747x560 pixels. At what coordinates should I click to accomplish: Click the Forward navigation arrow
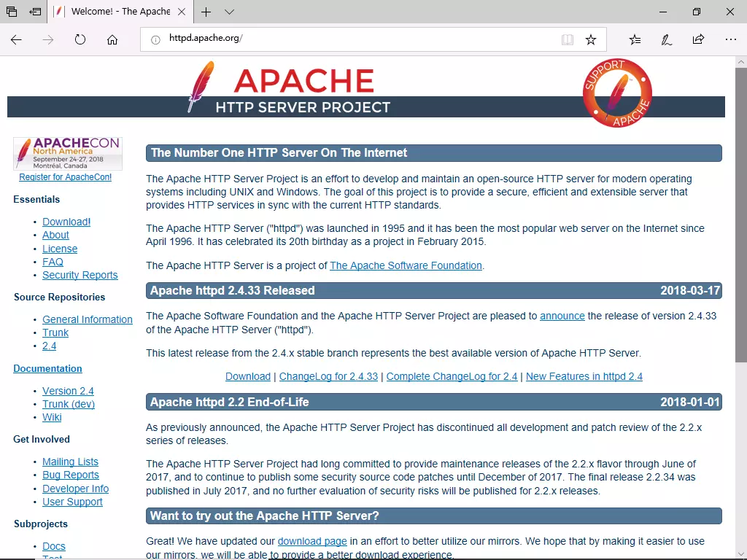pos(48,39)
